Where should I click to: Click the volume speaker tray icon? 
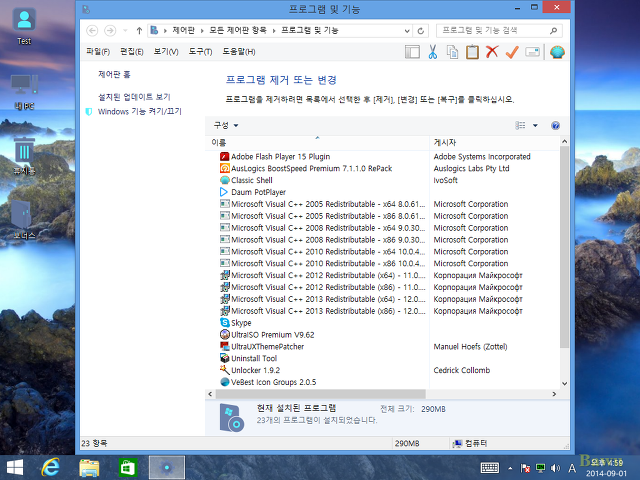coord(555,468)
